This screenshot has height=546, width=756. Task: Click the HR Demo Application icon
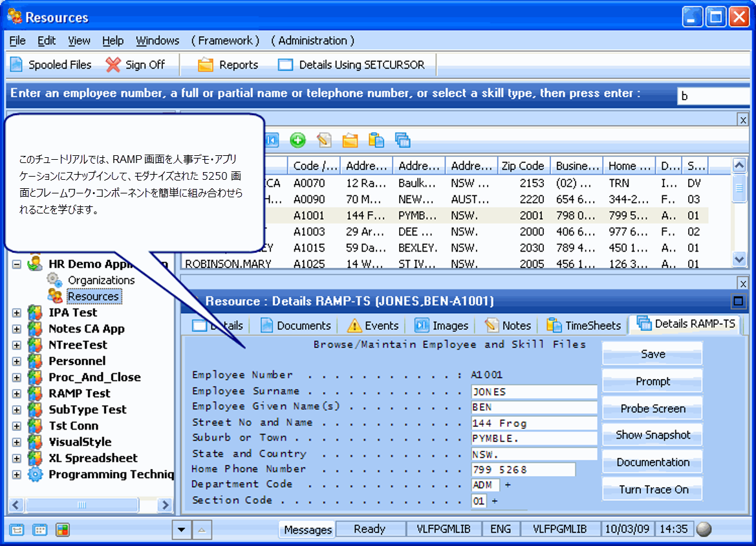click(x=35, y=263)
